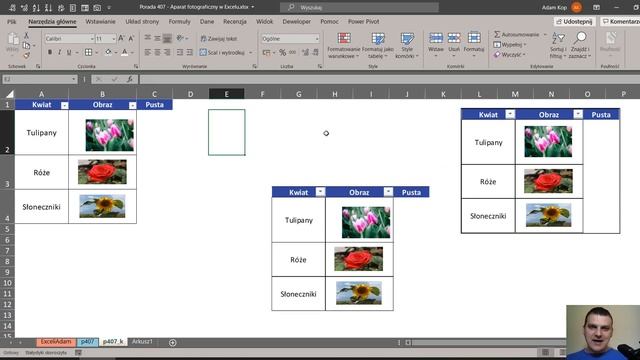
Task: Click the Format Painter brush icon
Action: pyautogui.click(x=27, y=55)
